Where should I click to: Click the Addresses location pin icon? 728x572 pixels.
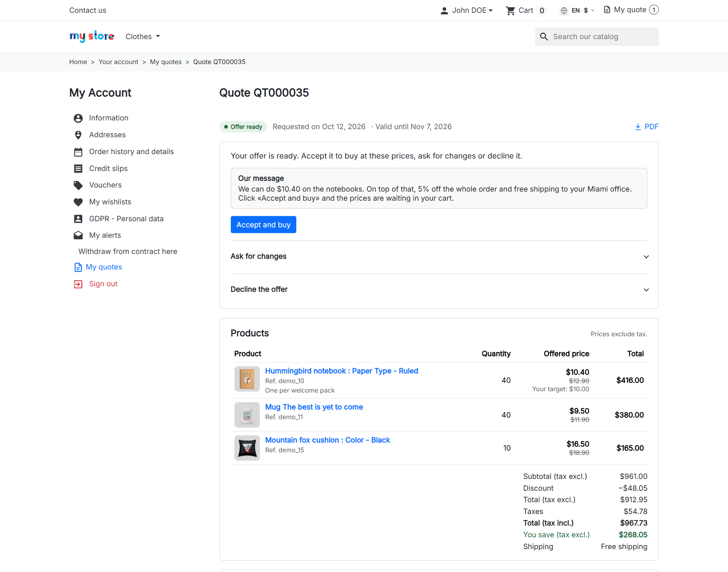click(78, 135)
